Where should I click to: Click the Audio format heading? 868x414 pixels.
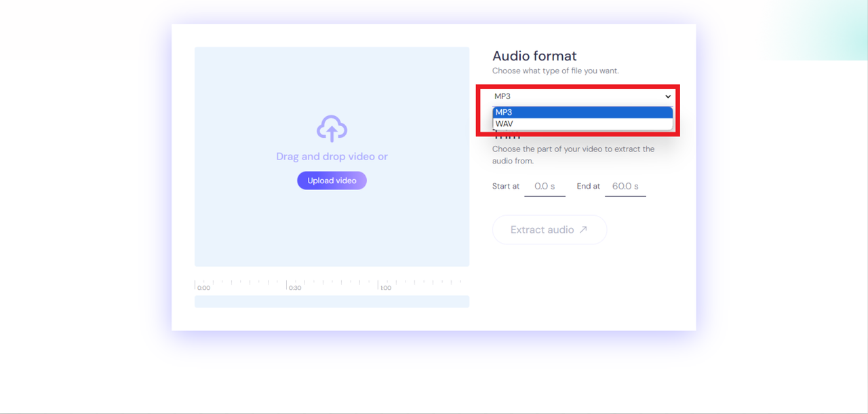(534, 56)
